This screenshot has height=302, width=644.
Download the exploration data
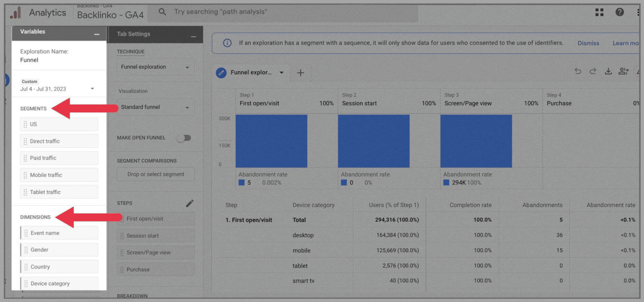pos(608,71)
